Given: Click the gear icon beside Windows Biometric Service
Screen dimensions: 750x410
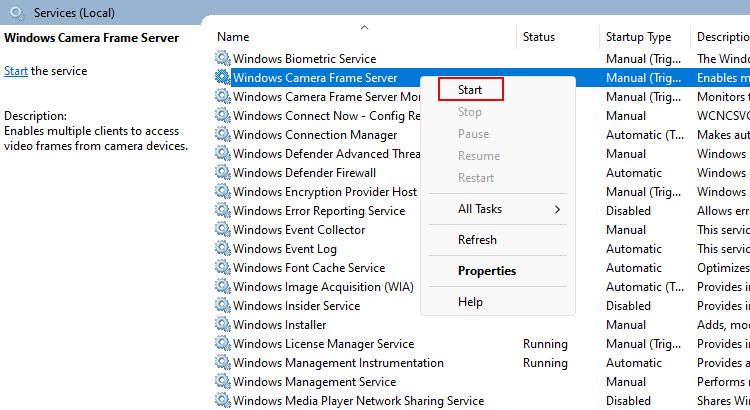Looking at the screenshot, I should tap(222, 59).
